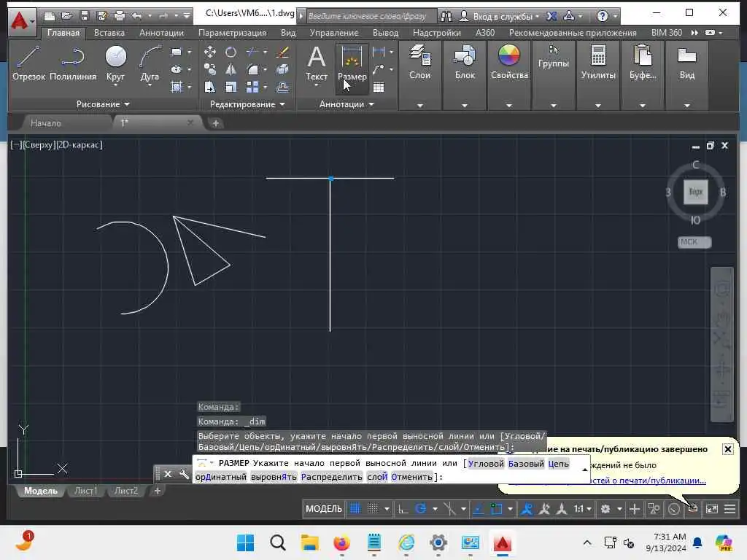Click the Array tool icon
The width and height of the screenshot is (747, 560).
(x=252, y=87)
